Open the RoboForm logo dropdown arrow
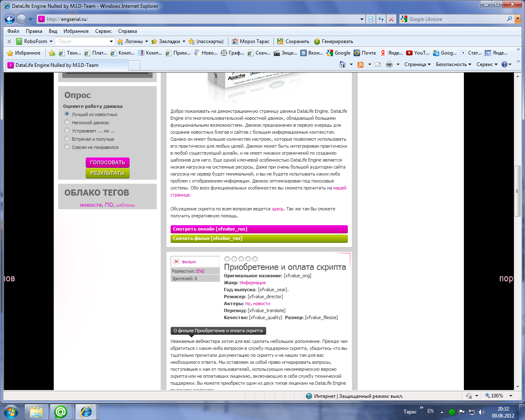525x420 pixels. [x=51, y=41]
